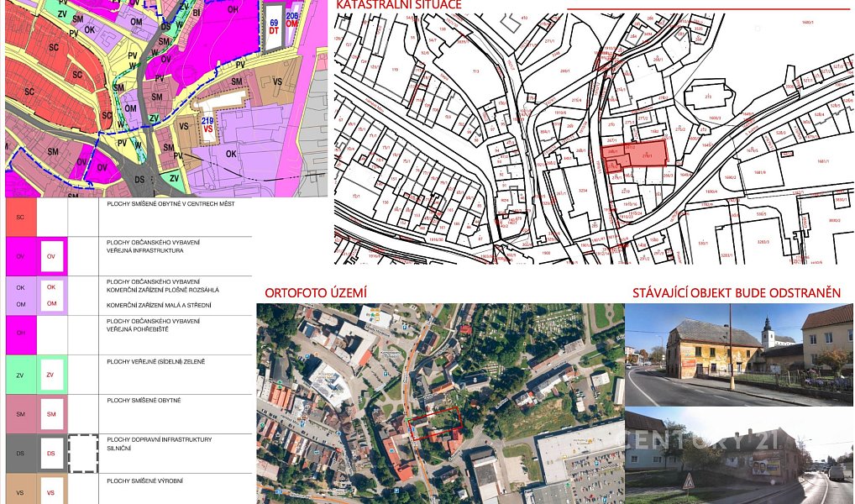Click the solid mauve SM legend swatch
This screenshot has height=504, width=855.
(21, 414)
